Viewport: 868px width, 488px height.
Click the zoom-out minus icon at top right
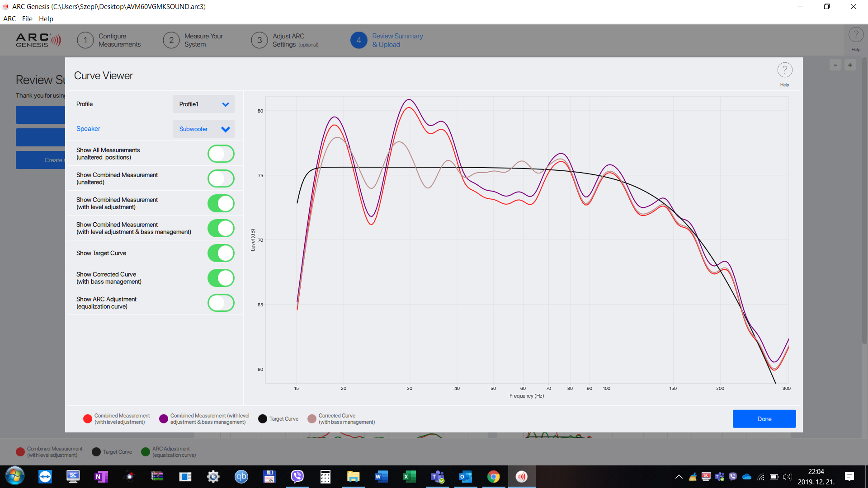pos(835,65)
